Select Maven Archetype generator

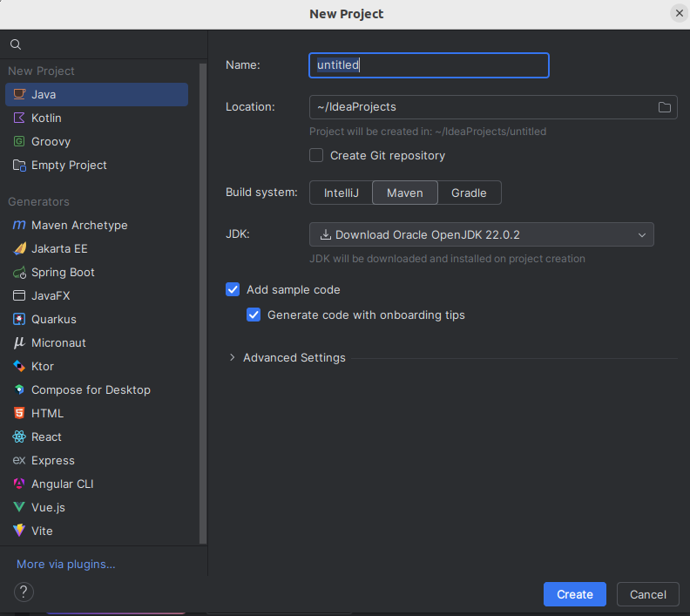tap(97, 225)
